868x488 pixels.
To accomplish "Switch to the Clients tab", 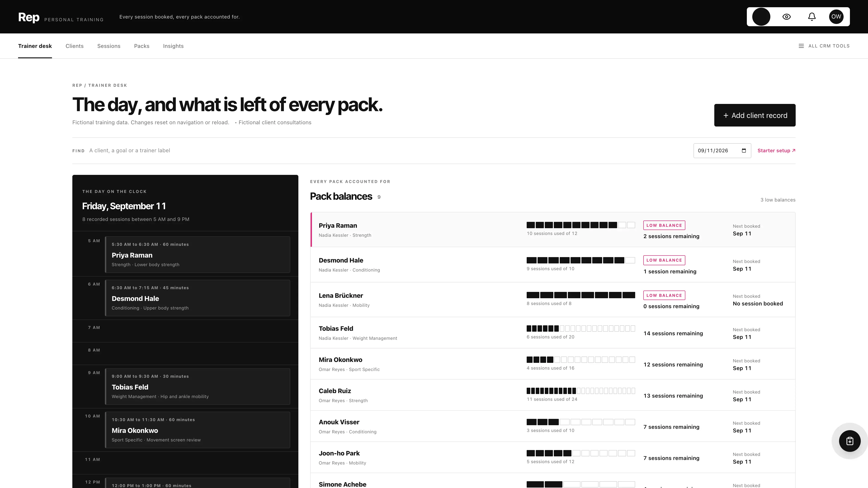I will click(74, 46).
